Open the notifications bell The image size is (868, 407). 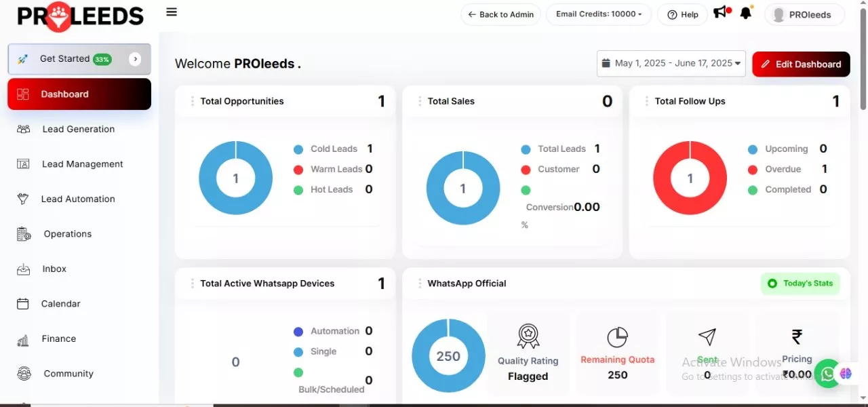(x=746, y=13)
